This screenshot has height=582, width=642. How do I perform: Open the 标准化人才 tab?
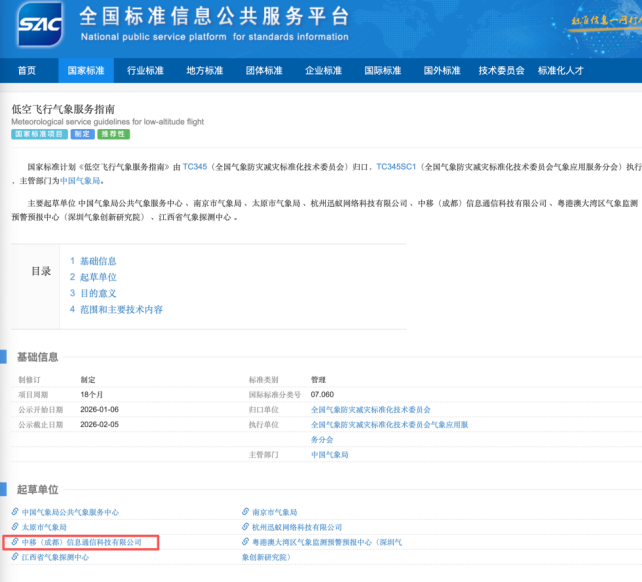[561, 70]
